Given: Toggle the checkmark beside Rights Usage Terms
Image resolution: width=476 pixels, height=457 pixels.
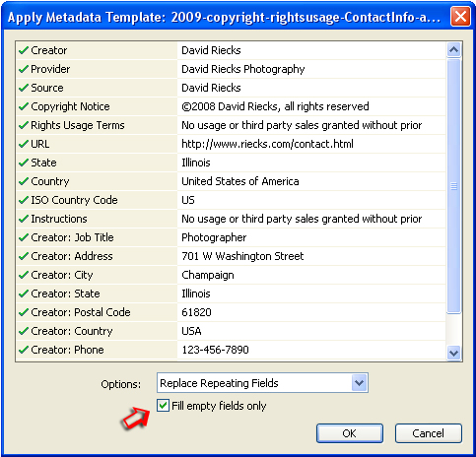Looking at the screenshot, I should click(x=24, y=125).
